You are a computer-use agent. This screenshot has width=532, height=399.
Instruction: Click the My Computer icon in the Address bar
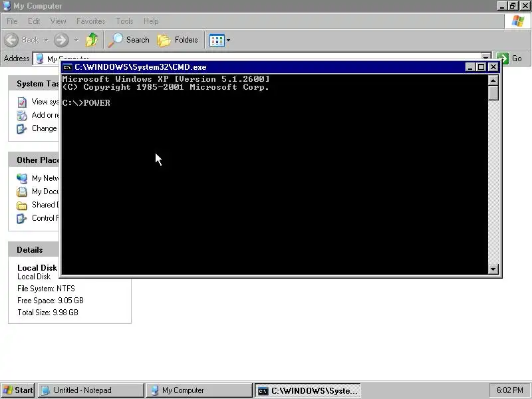click(x=40, y=59)
